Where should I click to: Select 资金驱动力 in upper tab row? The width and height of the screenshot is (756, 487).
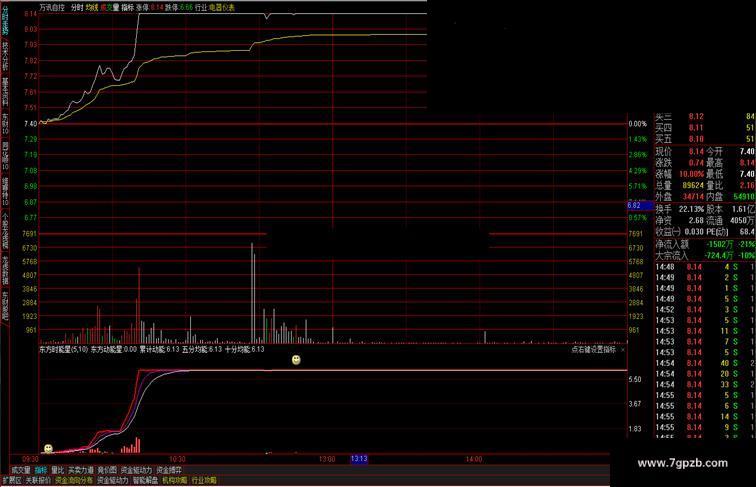click(136, 470)
